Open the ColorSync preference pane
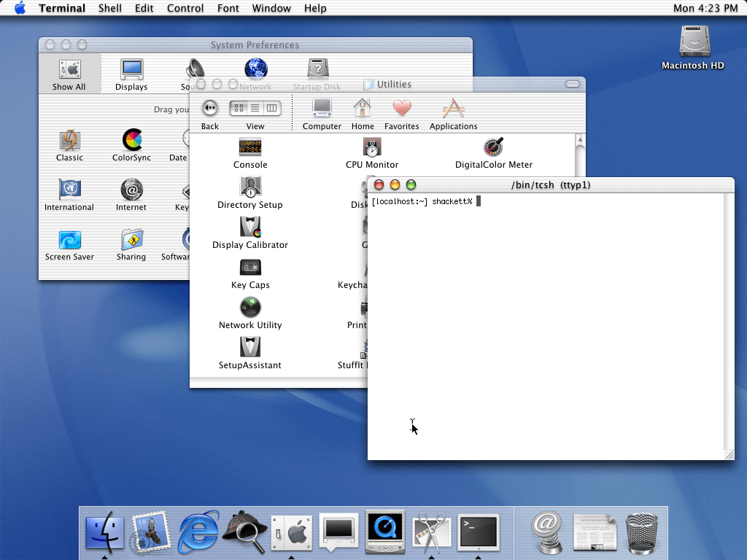This screenshot has height=560, width=747. click(132, 140)
